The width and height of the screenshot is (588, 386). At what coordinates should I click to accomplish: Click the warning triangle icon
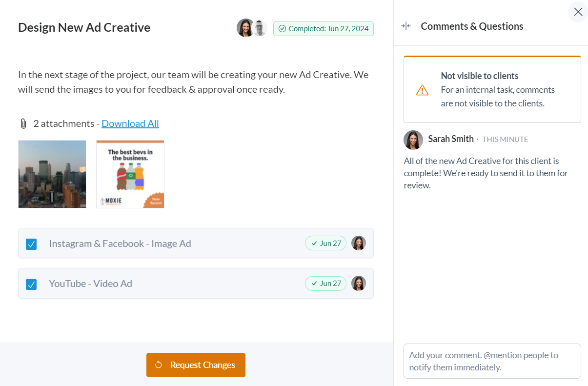click(422, 90)
